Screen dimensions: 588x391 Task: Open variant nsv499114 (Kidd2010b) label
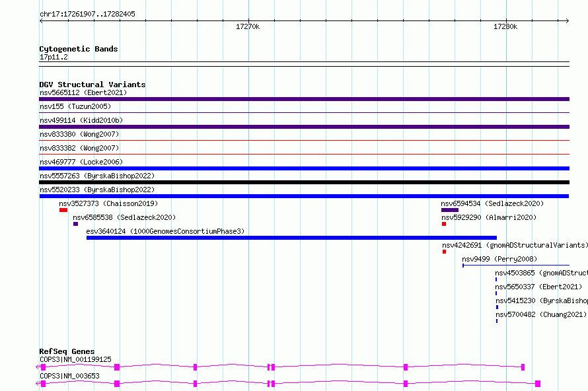[81, 120]
